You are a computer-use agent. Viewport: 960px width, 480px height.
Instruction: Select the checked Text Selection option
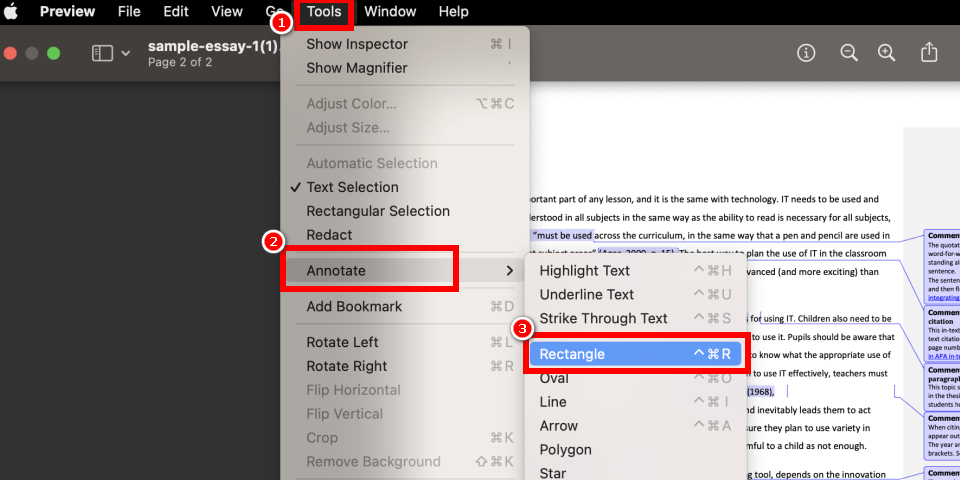point(352,187)
